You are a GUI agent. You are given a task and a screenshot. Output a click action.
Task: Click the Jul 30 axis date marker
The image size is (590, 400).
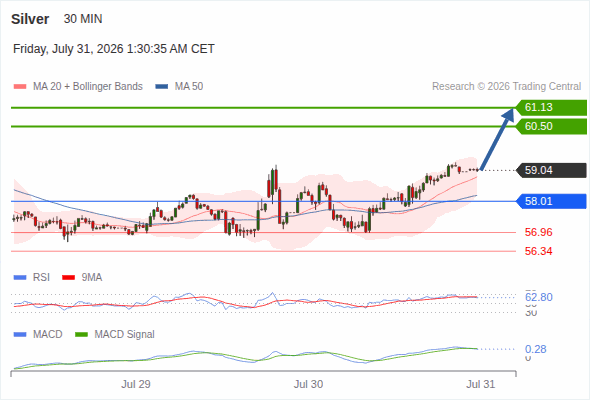tap(308, 384)
